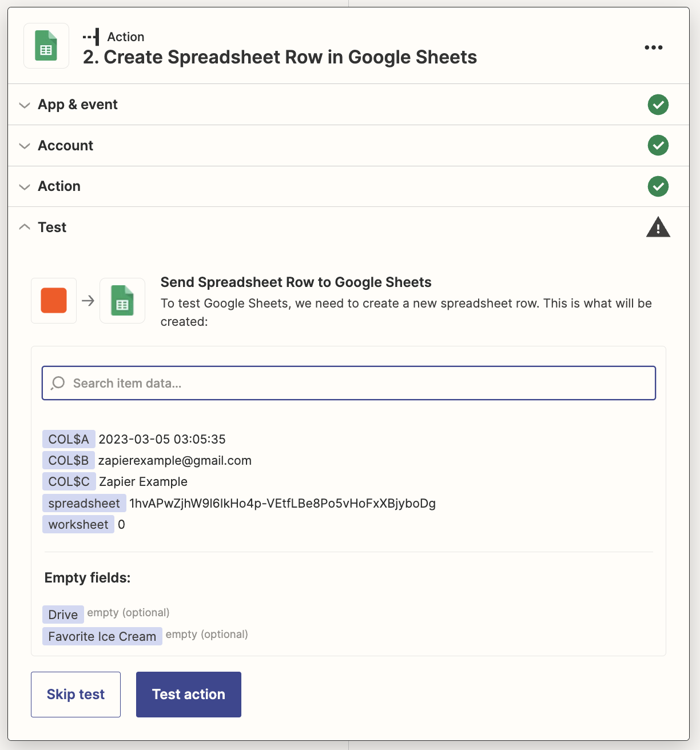The height and width of the screenshot is (750, 700).
Task: Expand the Action section chevron
Action: (x=25, y=187)
